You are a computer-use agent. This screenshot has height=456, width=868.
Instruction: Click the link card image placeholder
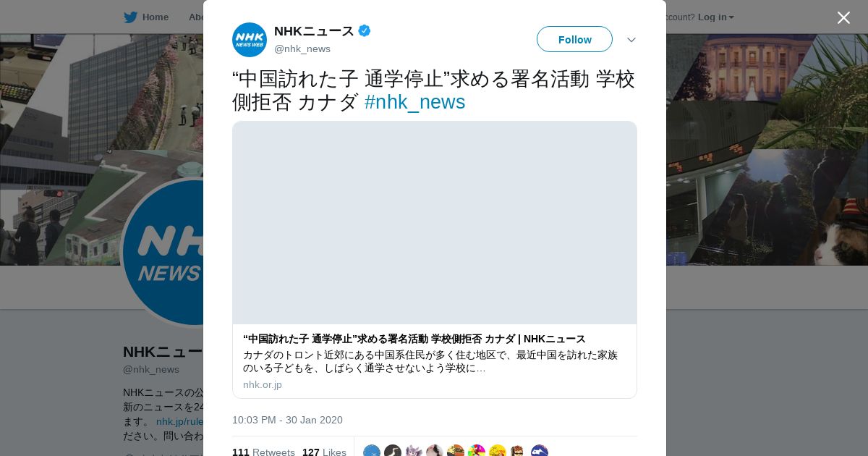(435, 223)
